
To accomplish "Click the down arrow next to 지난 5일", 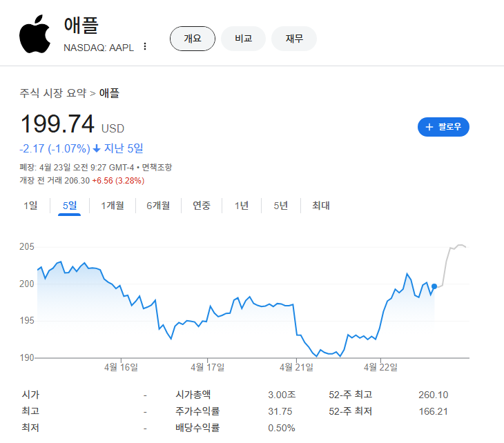I will [x=97, y=149].
